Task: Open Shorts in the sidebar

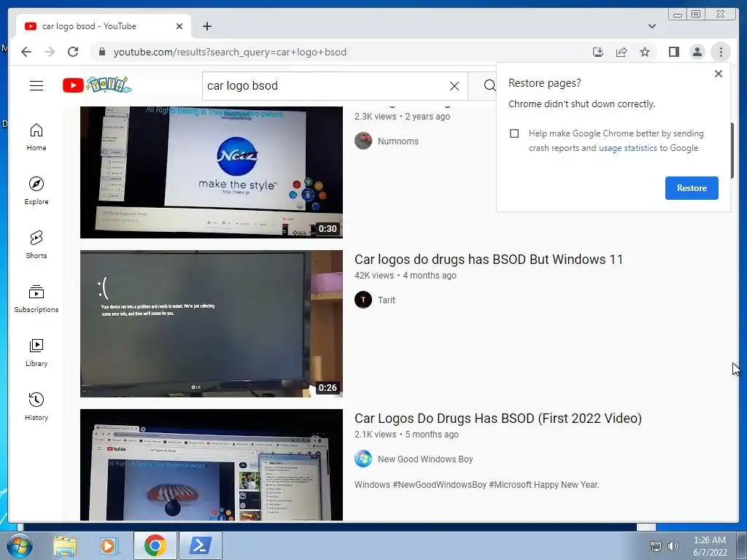Action: (x=36, y=245)
